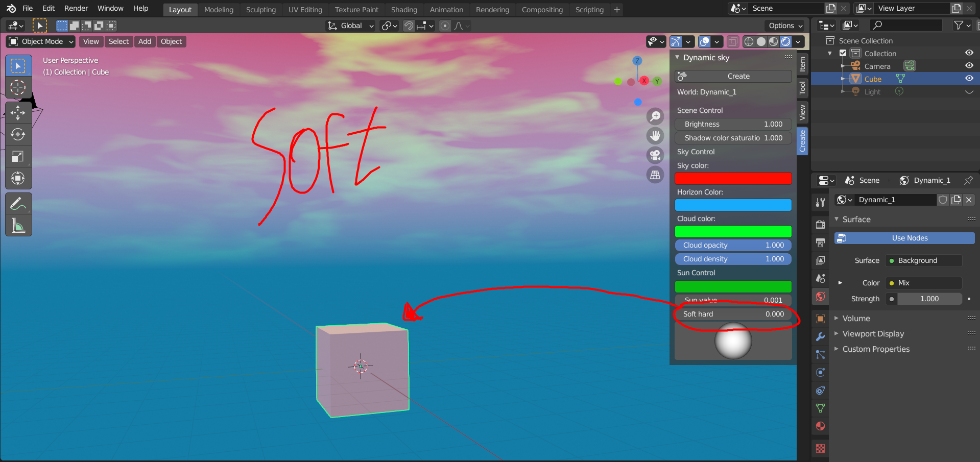Open the Texture properties checker icon
Screen dimensions: 980x462
coord(820,448)
